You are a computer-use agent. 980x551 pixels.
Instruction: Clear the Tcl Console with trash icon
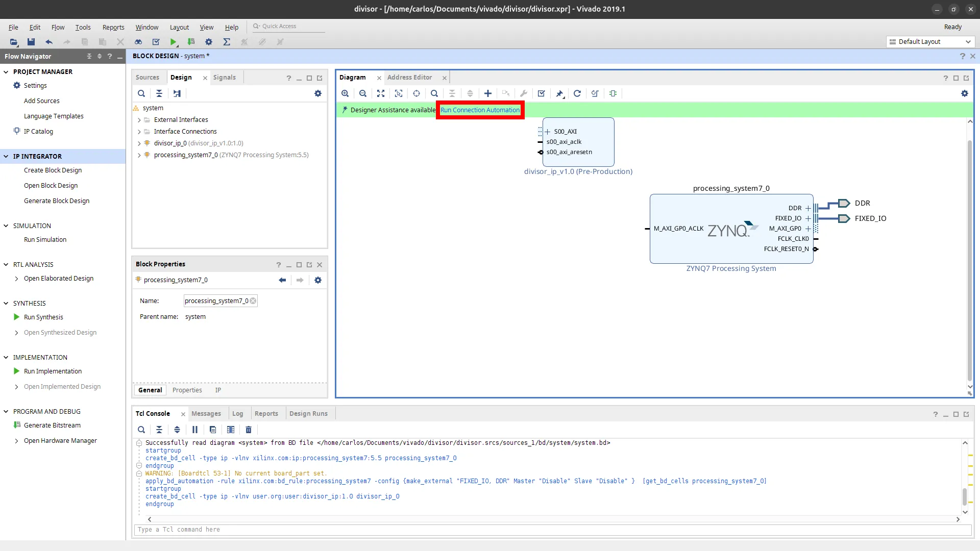coord(249,430)
